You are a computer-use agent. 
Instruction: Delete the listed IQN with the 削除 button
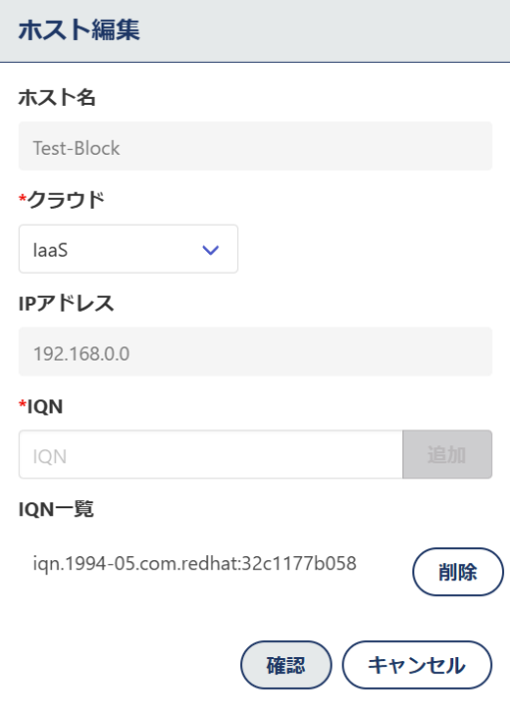click(x=458, y=572)
